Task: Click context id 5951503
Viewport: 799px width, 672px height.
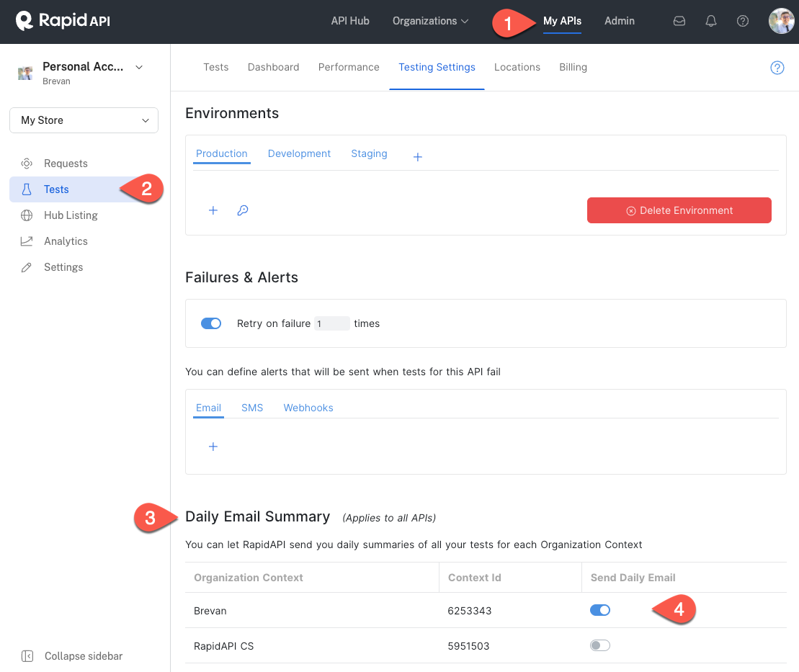Action: (x=468, y=646)
